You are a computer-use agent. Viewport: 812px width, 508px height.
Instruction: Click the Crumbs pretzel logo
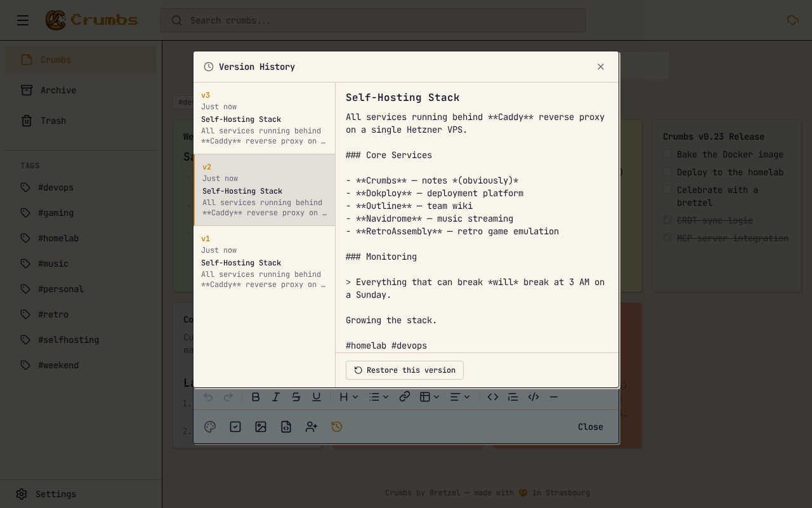pyautogui.click(x=55, y=20)
